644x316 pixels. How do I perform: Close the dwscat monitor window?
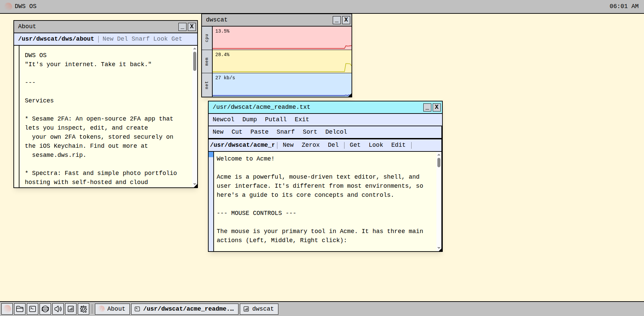(346, 20)
